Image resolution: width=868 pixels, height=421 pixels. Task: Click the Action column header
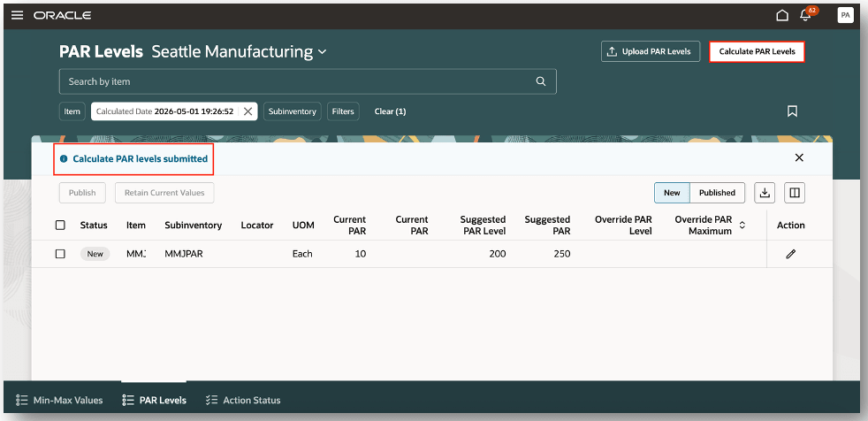[790, 225]
